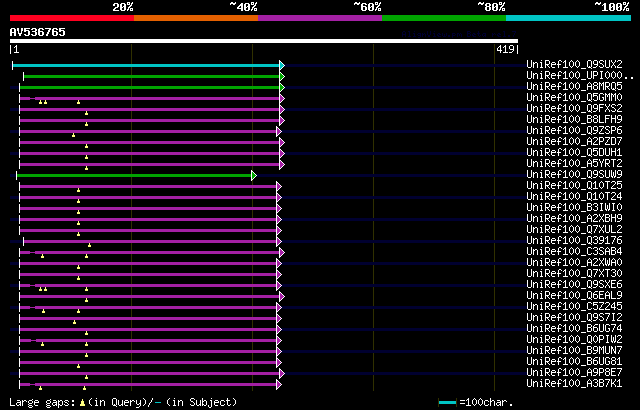This screenshot has height=410, width=640.
Task: Open hit UniRef100_B8LFH9
Action: pos(574,120)
